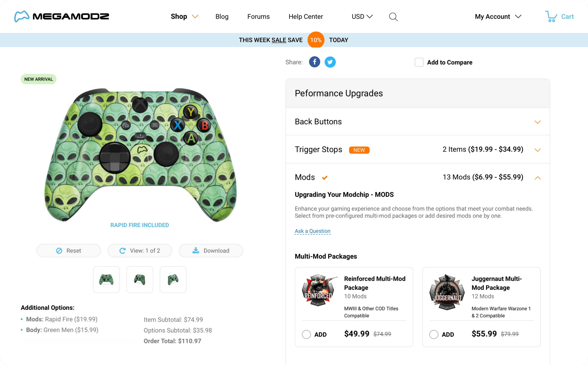The width and height of the screenshot is (588, 365).
Task: Open the Blog menu item
Action: (x=222, y=16)
